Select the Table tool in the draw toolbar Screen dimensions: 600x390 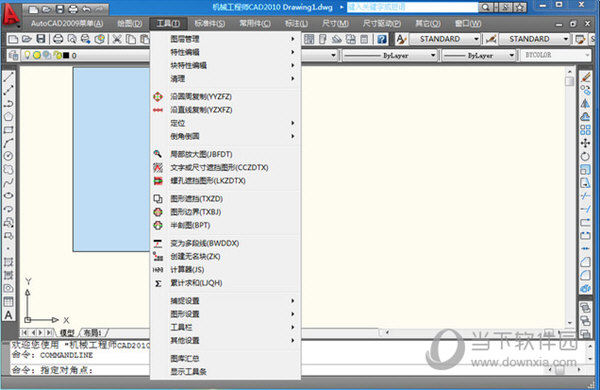coord(8,302)
